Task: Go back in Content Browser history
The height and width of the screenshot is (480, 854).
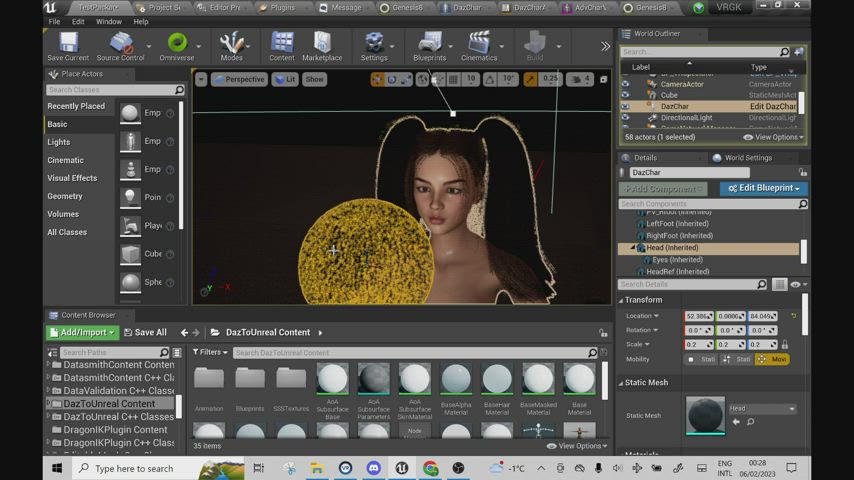Action: click(x=184, y=332)
